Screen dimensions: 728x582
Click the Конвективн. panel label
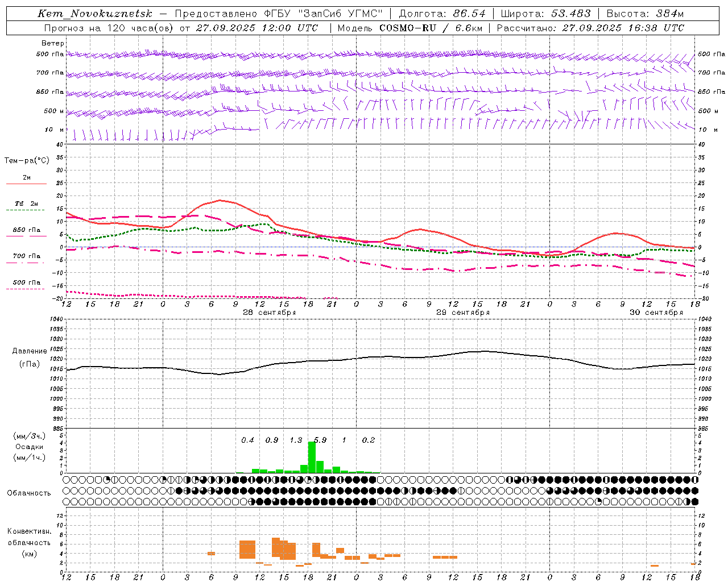[x=30, y=531]
